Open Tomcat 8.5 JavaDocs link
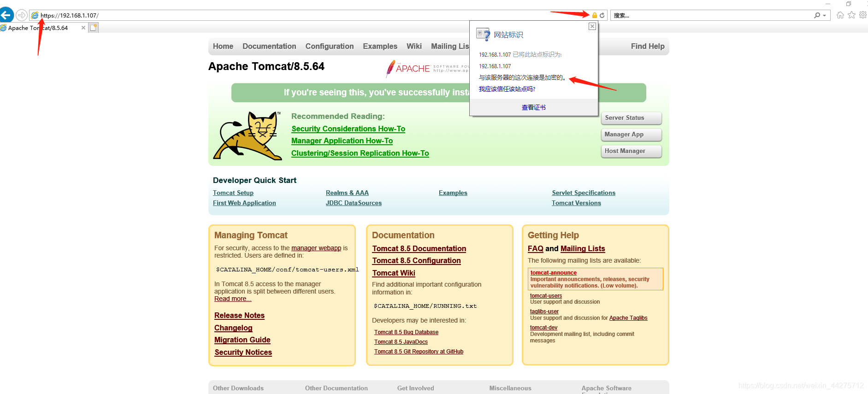868x394 pixels. [401, 342]
